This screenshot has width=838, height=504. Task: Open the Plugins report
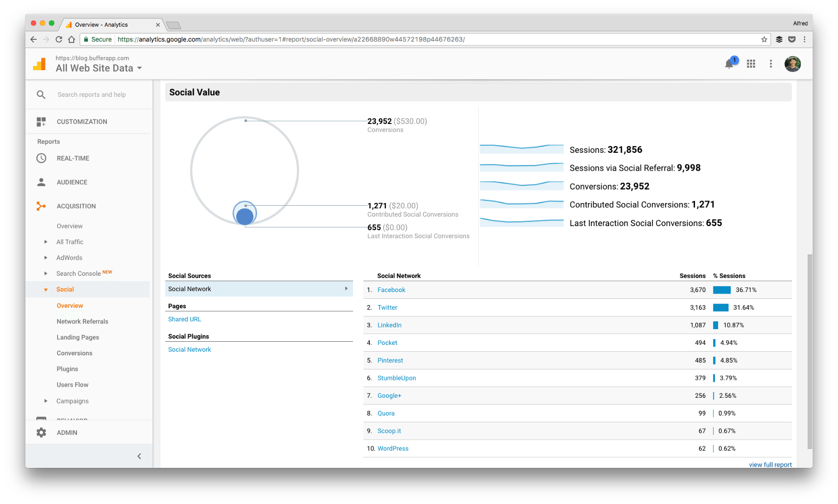[x=67, y=369]
